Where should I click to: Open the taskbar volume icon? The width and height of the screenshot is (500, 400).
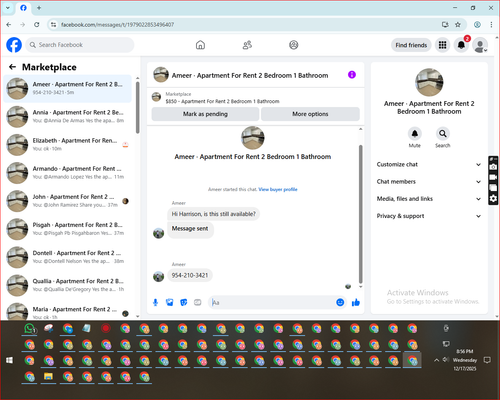tap(446, 360)
